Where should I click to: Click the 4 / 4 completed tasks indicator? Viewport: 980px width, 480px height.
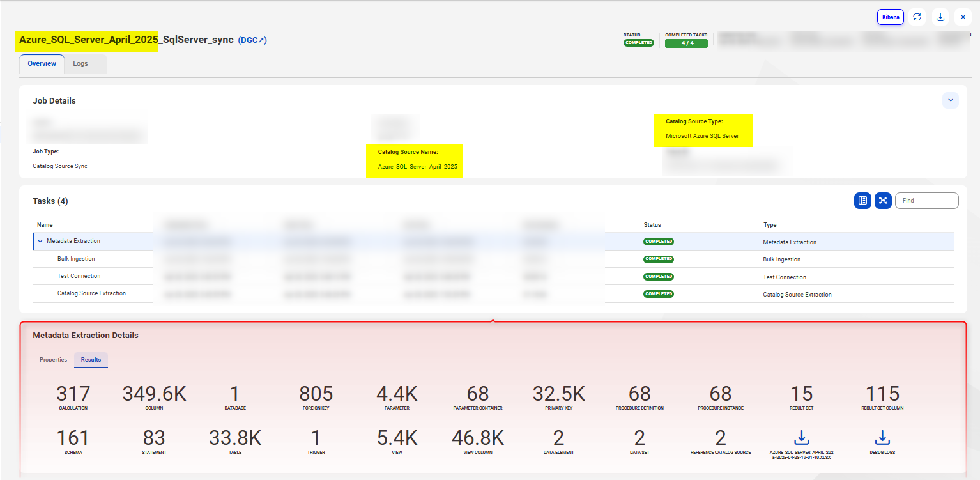coord(686,43)
